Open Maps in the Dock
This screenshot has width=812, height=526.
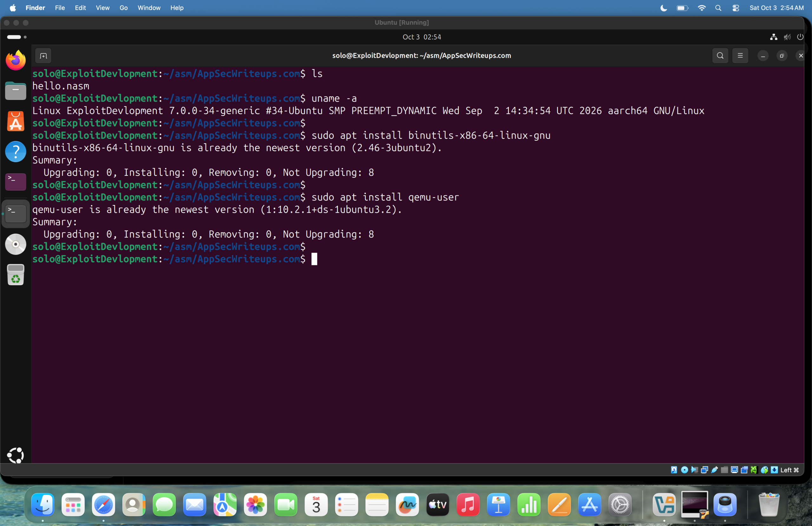coord(225,504)
